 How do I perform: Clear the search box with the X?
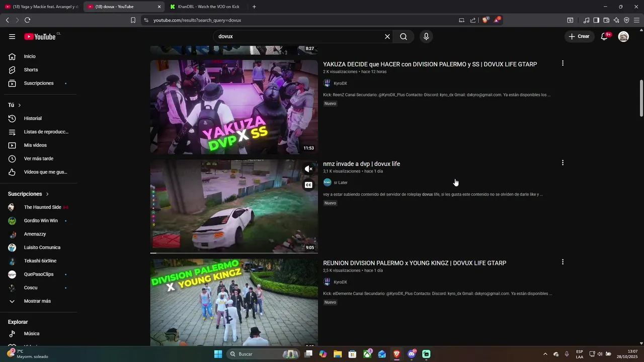pos(387,36)
